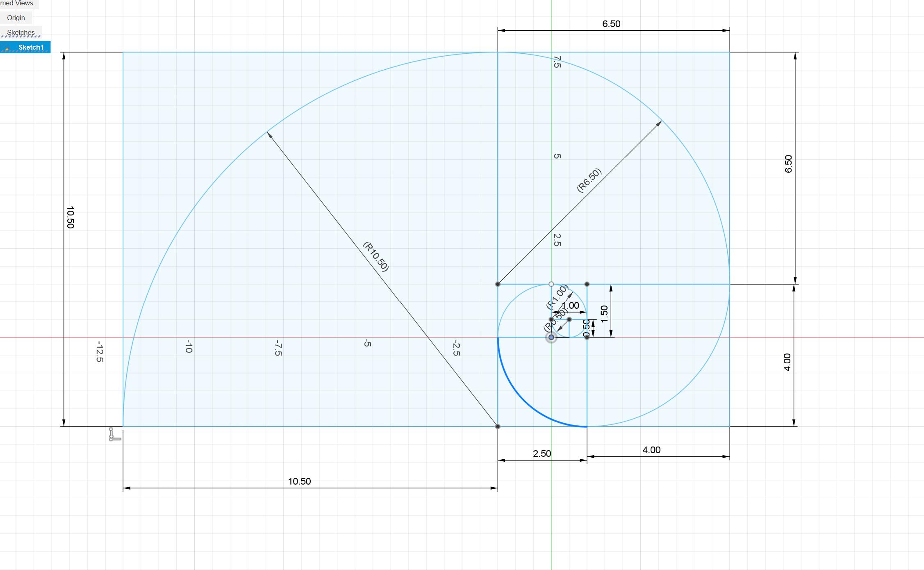
Task: Click the -2.5 grid axis label
Action: click(x=457, y=348)
